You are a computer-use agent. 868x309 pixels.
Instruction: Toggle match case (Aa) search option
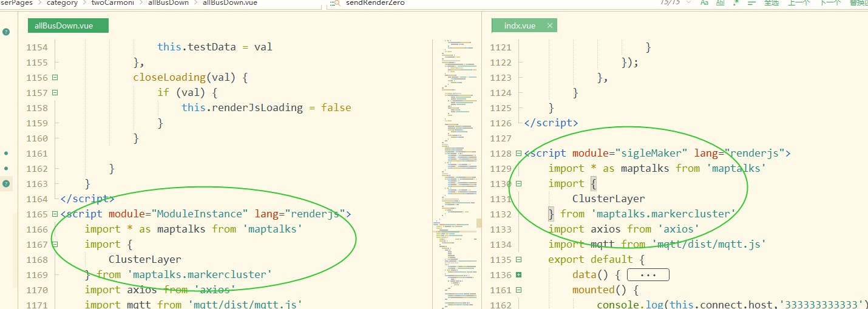pos(704,2)
